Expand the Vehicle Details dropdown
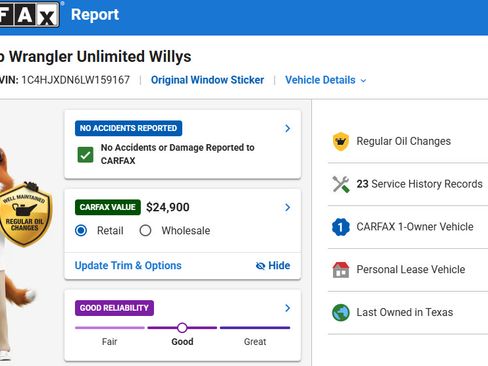 click(326, 80)
